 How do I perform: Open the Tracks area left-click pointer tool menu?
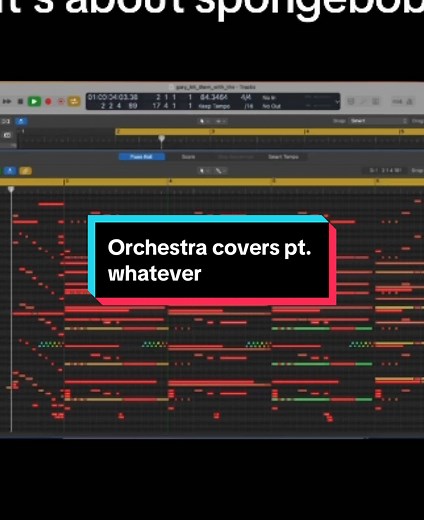point(204,121)
